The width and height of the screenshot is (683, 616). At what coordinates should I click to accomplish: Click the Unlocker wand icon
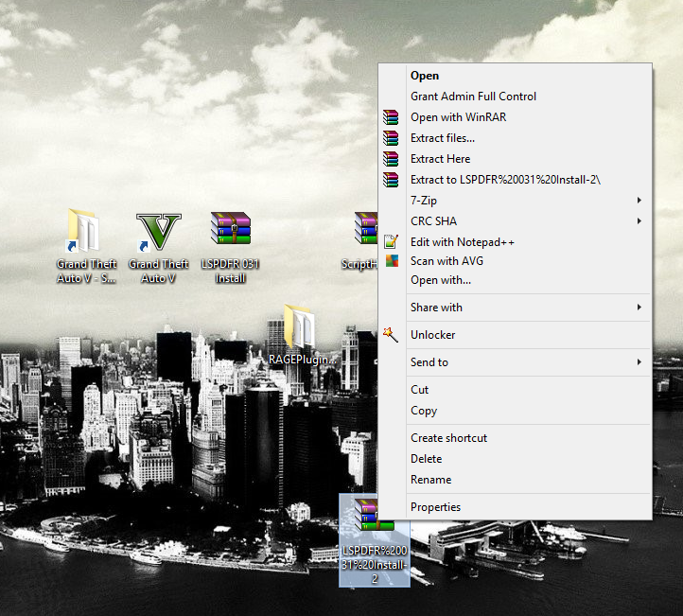[x=391, y=335]
